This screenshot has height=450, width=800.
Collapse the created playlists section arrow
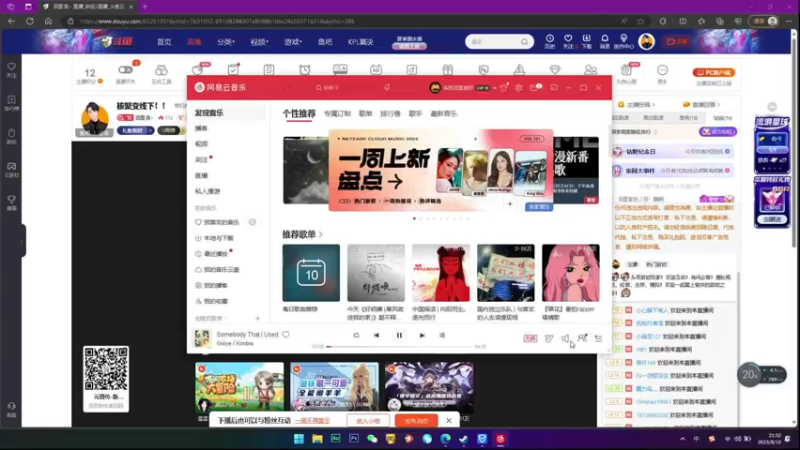point(226,318)
